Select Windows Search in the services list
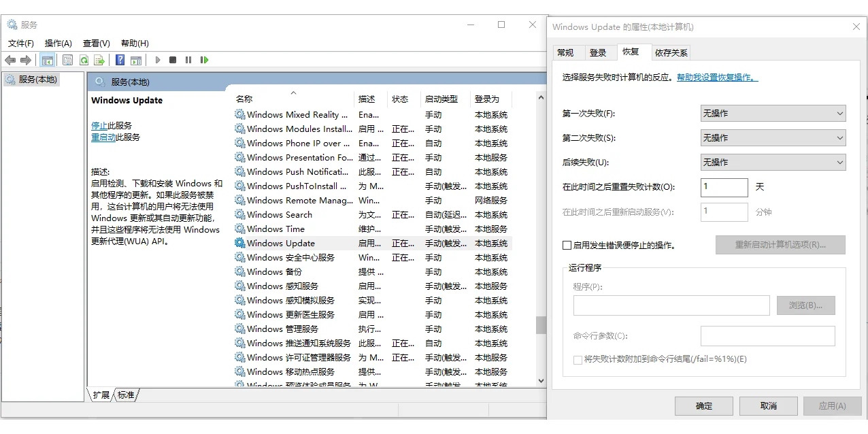868x434 pixels. tap(280, 214)
